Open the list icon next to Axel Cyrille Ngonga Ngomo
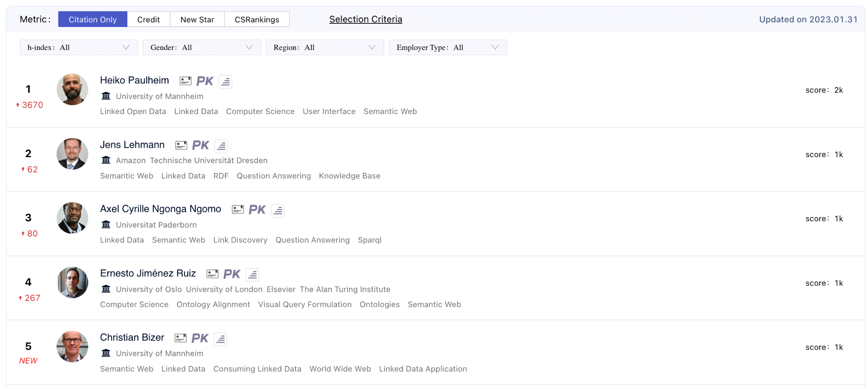Image resolution: width=868 pixels, height=388 pixels. [278, 210]
